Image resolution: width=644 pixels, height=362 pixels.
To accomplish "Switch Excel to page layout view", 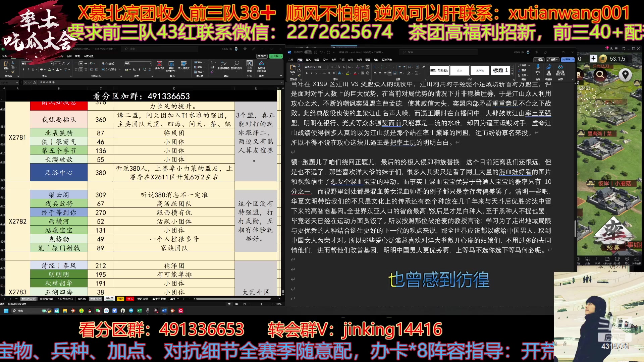I will (237, 304).
